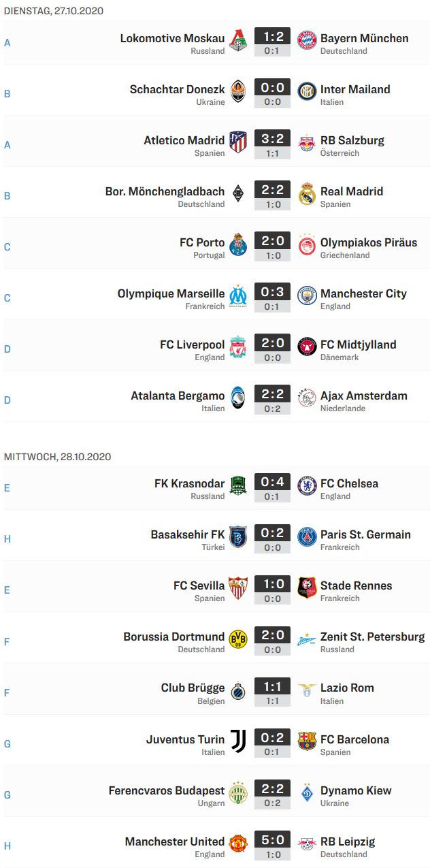This screenshot has width=430, height=868.
Task: Select group E link beside FK Krasnodar
Action: pyautogui.click(x=7, y=488)
